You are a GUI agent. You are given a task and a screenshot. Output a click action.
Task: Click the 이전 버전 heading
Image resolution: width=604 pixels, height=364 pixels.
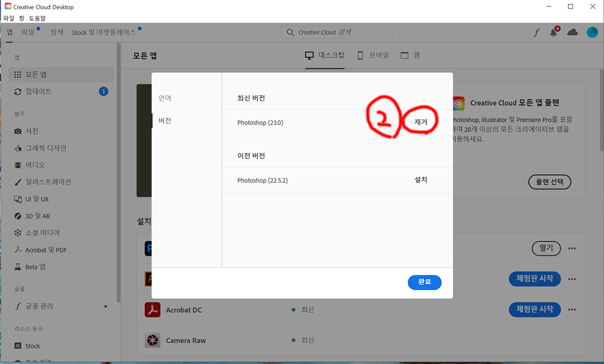coord(251,156)
